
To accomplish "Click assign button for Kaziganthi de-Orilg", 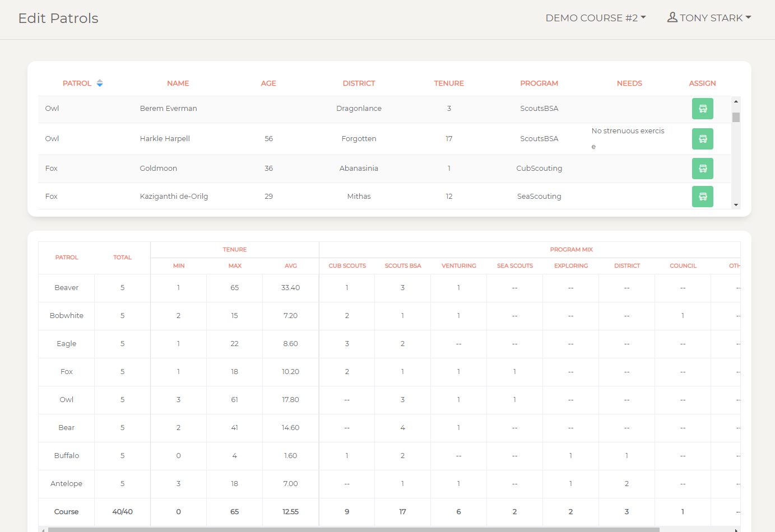I will (x=702, y=197).
